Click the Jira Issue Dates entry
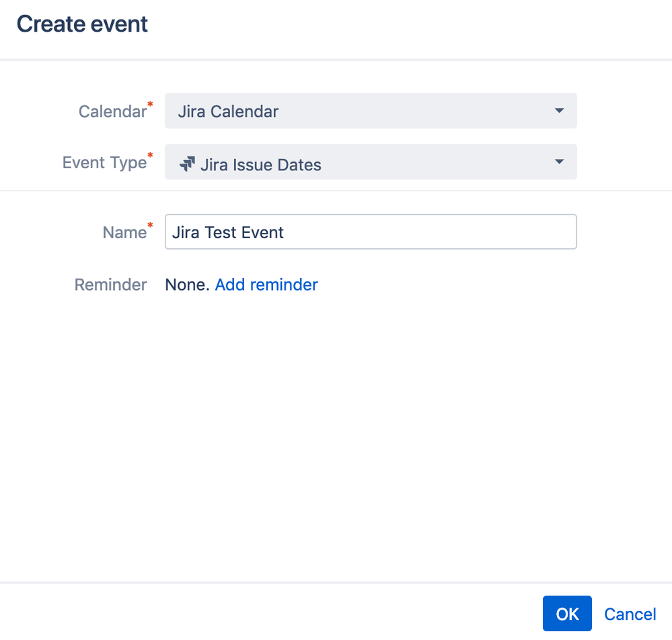672x640 pixels. coord(370,162)
